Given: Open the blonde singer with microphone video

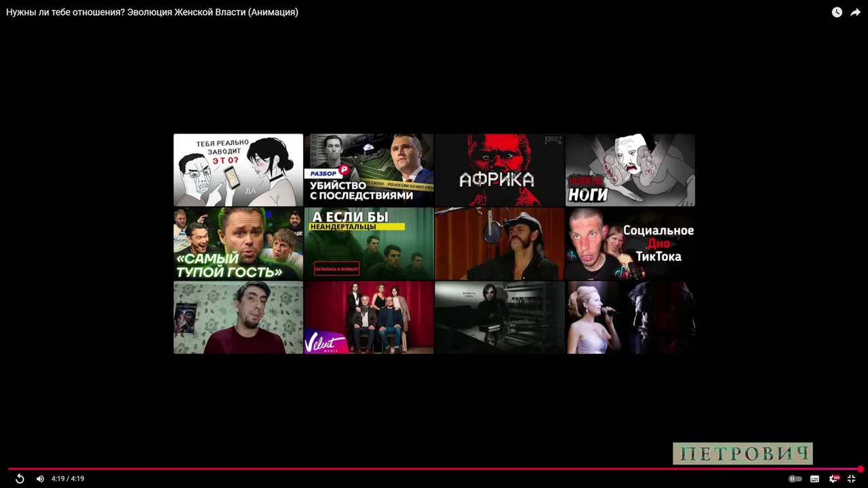Looking at the screenshot, I should coord(631,317).
